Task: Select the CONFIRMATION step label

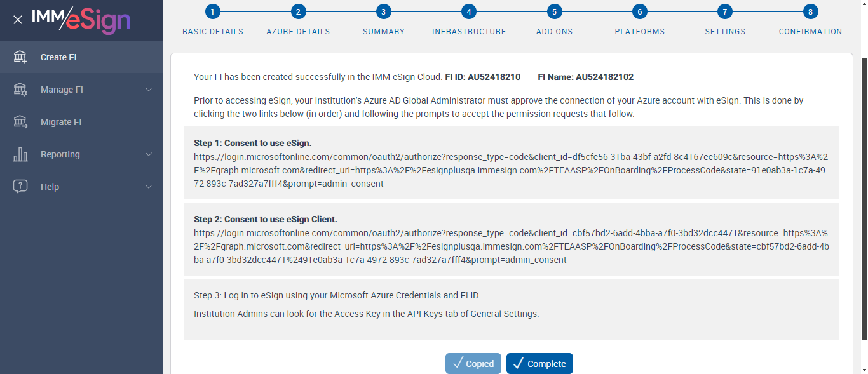Action: coord(810,32)
